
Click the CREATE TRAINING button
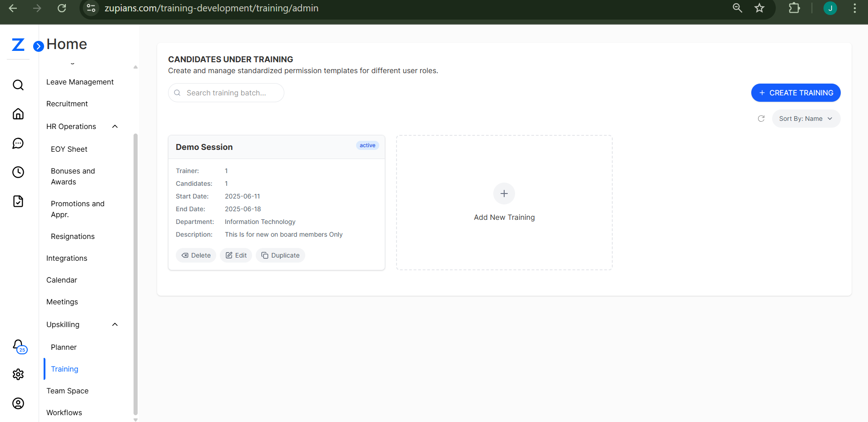tap(795, 93)
